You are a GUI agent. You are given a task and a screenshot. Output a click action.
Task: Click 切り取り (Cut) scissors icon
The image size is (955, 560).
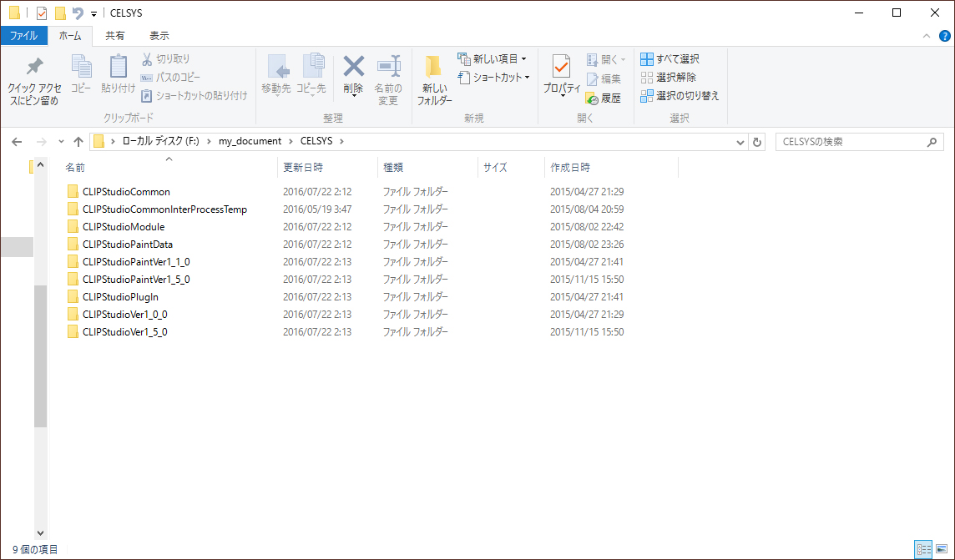click(x=147, y=59)
